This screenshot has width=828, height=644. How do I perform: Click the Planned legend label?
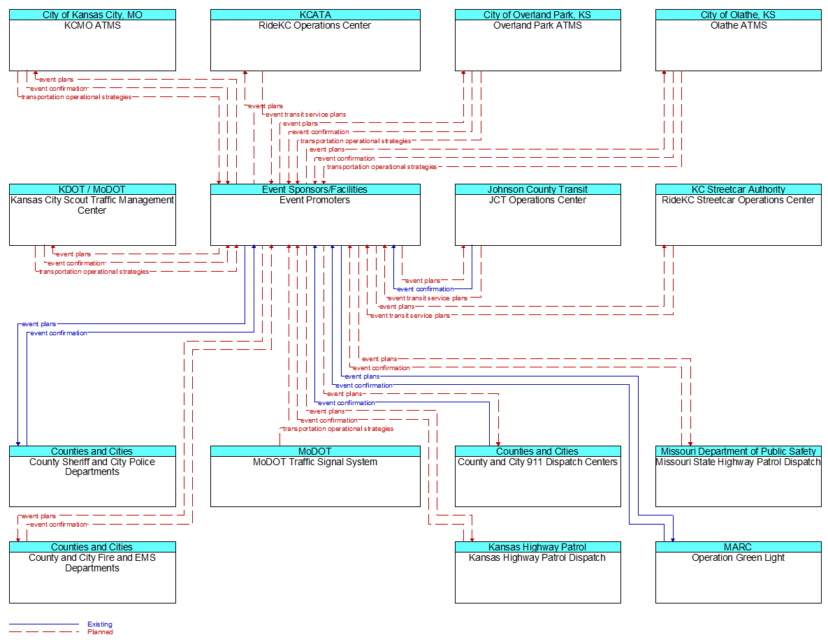[100, 632]
